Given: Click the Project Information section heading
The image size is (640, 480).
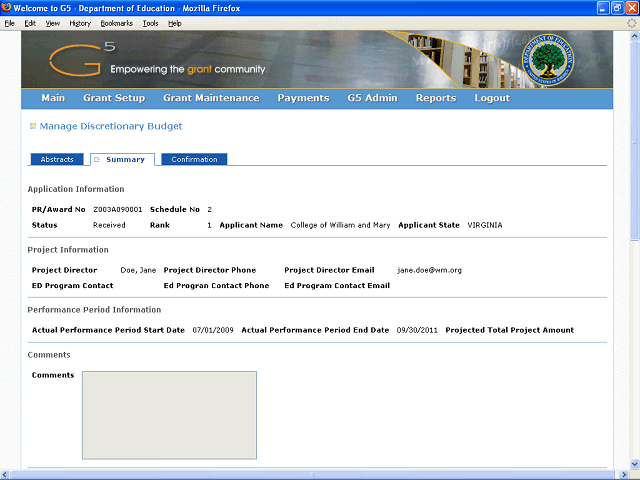Looking at the screenshot, I should tap(68, 250).
